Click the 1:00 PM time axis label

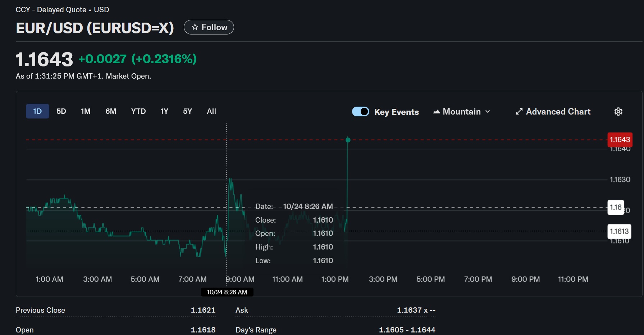[x=335, y=279]
